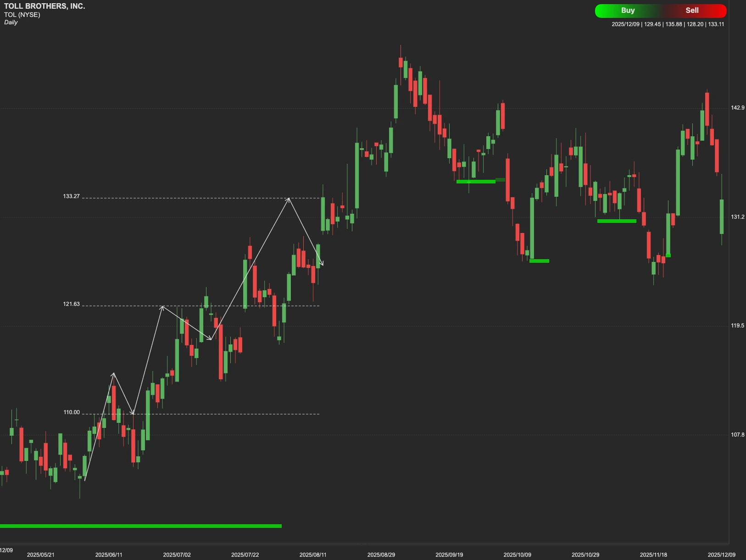
Task: Click the last green candlestick on 2025/12/09
Action: [x=722, y=216]
